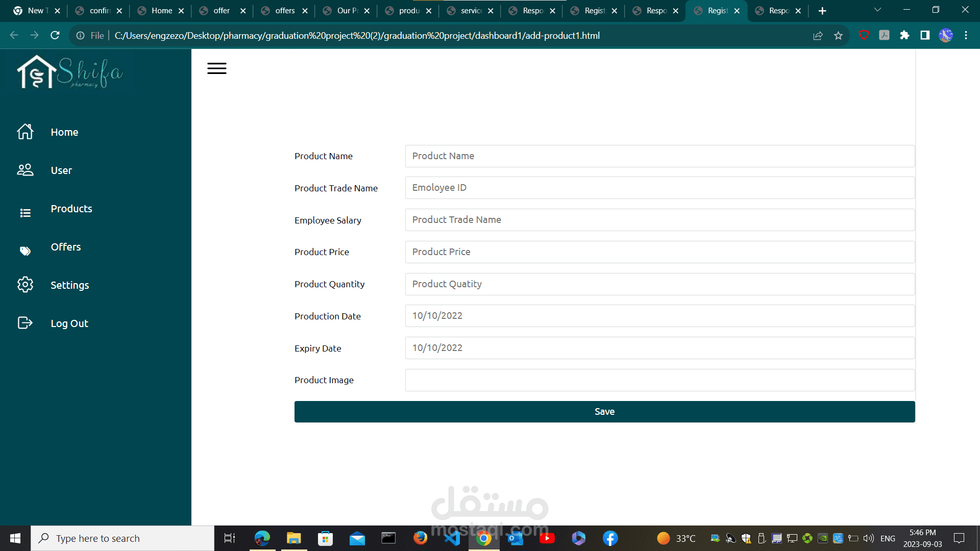This screenshot has width=980, height=551.
Task: Click the User people icon in sidebar
Action: [x=25, y=170]
